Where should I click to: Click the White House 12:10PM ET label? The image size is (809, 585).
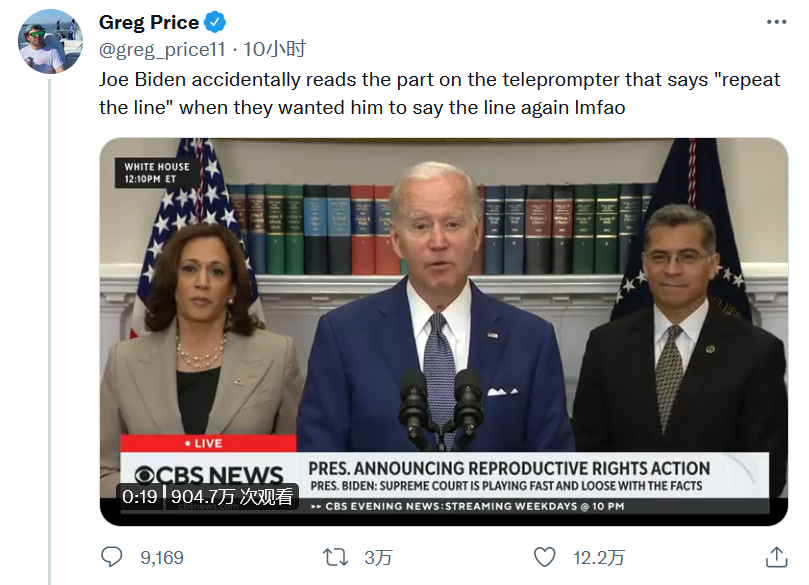157,172
